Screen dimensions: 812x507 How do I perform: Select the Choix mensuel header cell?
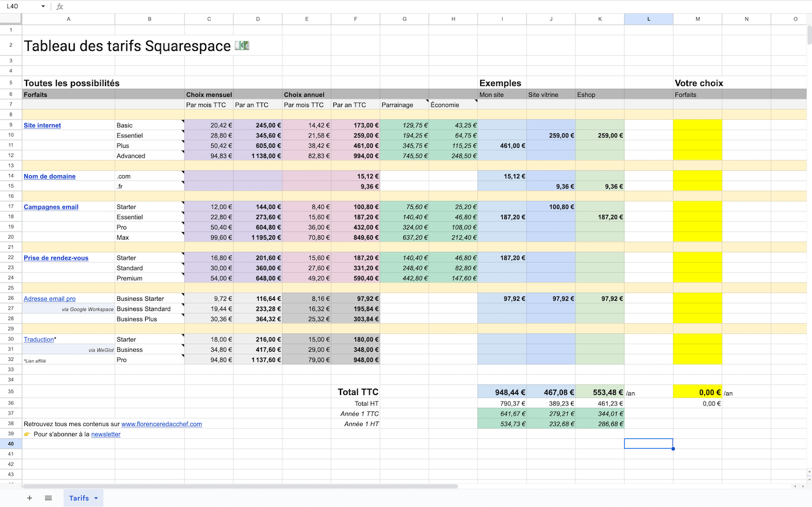point(209,95)
